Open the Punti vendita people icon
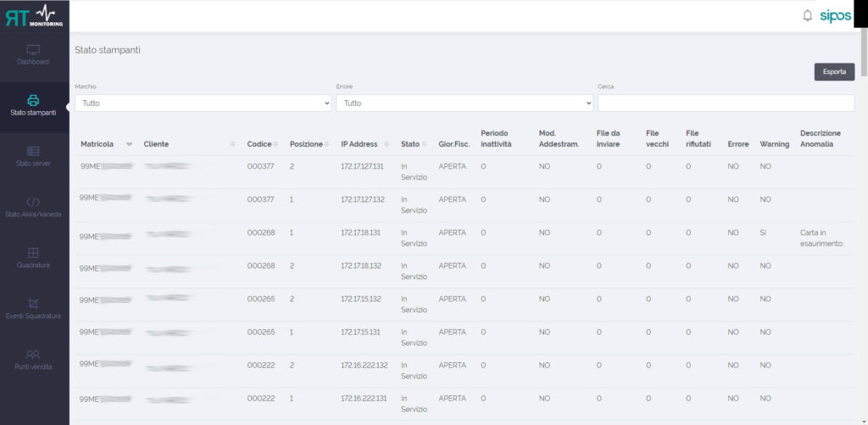The image size is (868, 425). tap(33, 354)
